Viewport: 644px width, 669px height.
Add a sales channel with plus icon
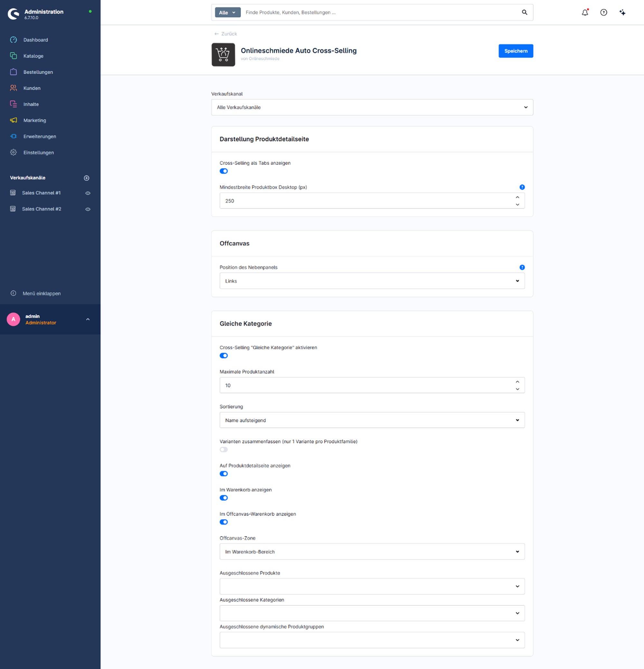click(x=86, y=178)
